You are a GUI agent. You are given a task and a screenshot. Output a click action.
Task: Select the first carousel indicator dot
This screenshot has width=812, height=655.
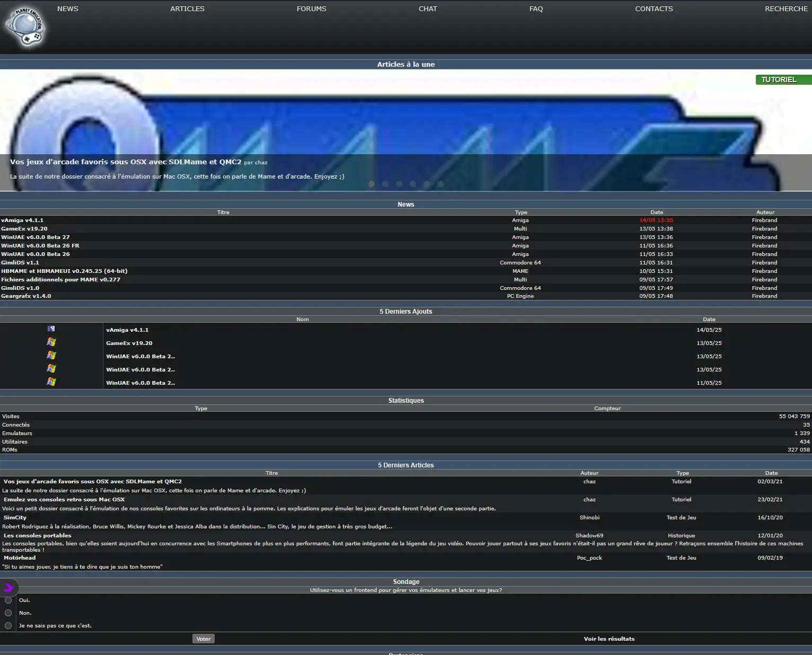click(372, 184)
